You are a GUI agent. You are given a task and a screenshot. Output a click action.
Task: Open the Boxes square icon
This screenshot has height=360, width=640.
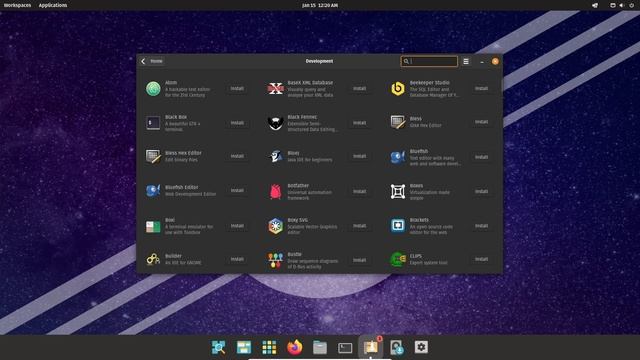[398, 191]
